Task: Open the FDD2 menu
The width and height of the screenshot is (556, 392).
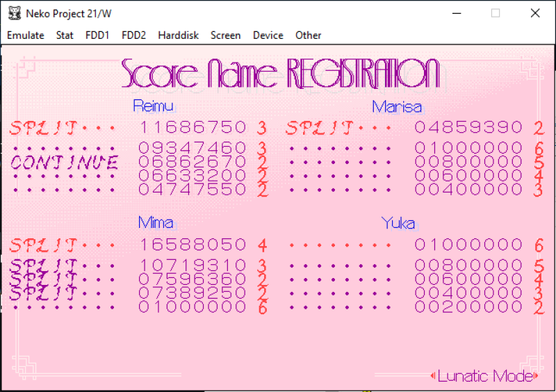Action: click(x=133, y=35)
